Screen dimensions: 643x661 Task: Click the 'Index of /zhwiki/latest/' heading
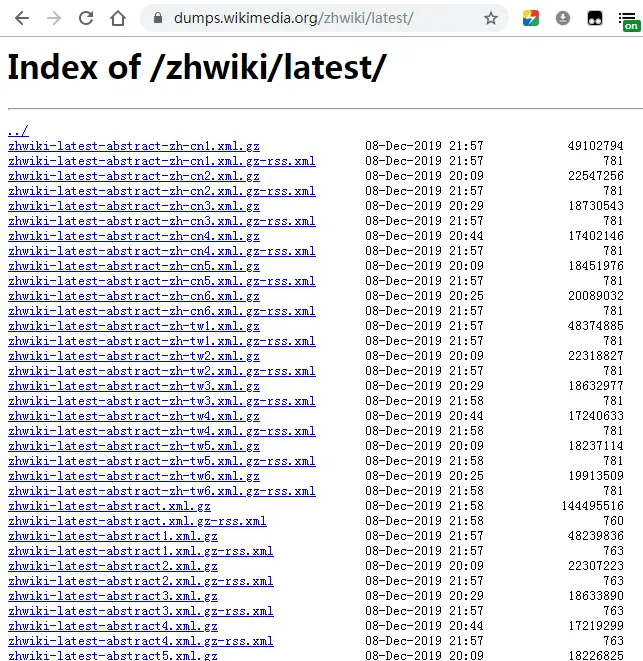197,67
